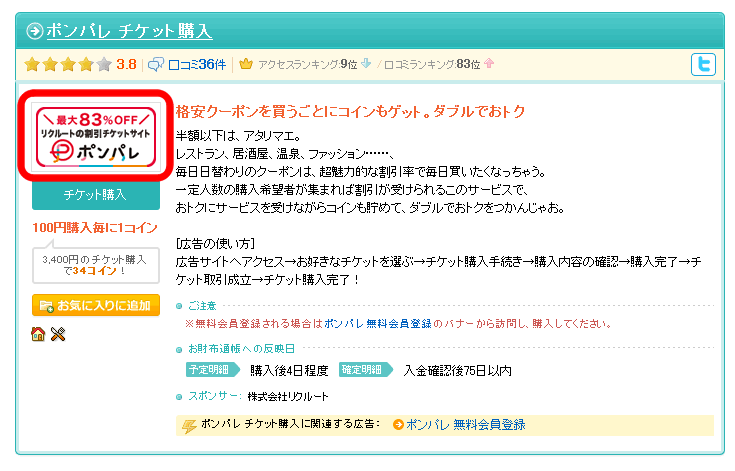Open the 口コミ36件 reviews link
The height and width of the screenshot is (471, 735).
pyautogui.click(x=197, y=64)
